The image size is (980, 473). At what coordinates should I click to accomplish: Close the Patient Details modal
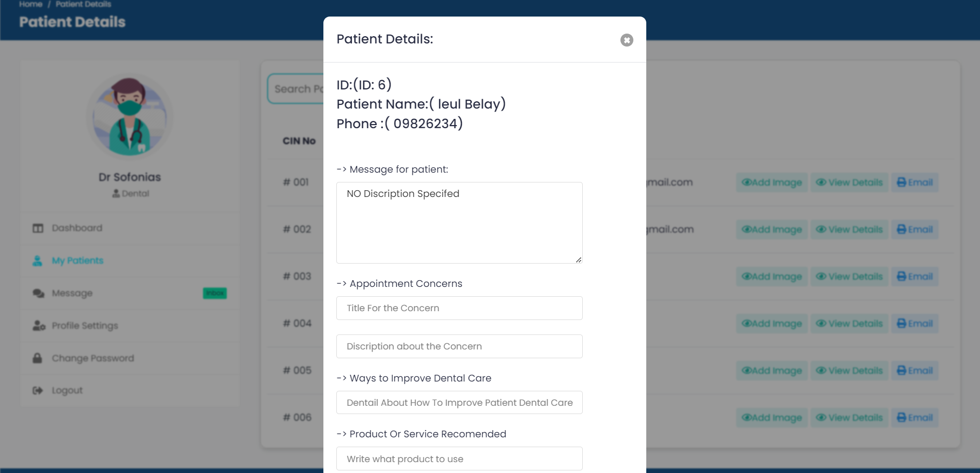point(627,40)
